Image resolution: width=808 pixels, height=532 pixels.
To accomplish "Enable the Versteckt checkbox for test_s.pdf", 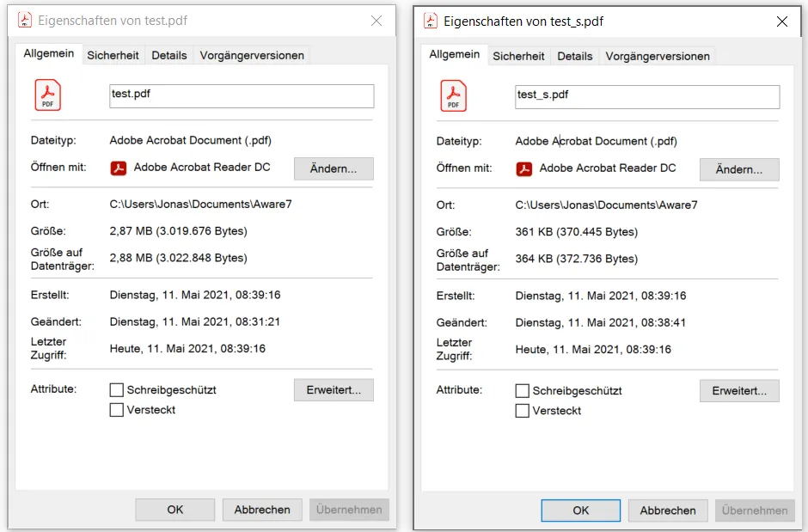I will click(522, 411).
